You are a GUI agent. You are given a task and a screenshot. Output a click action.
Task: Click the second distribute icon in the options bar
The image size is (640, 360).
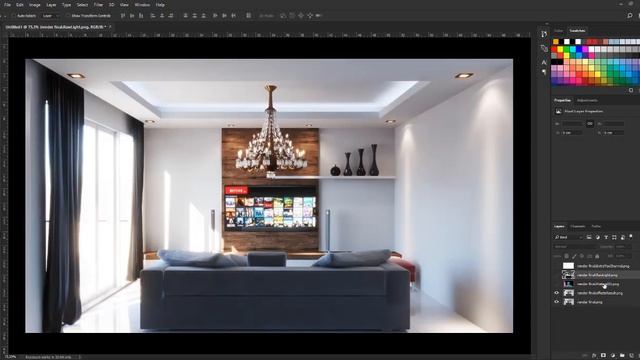[x=194, y=16]
